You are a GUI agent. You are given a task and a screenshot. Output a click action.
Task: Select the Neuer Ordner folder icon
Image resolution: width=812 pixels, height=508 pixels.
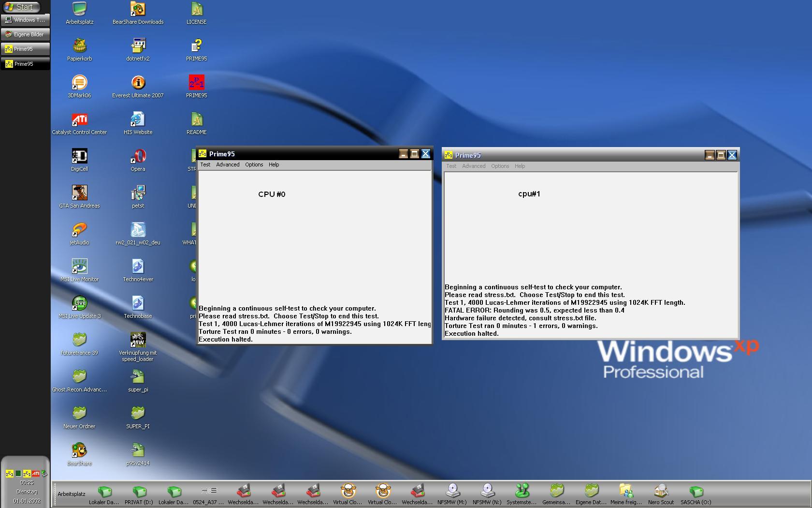point(79,418)
